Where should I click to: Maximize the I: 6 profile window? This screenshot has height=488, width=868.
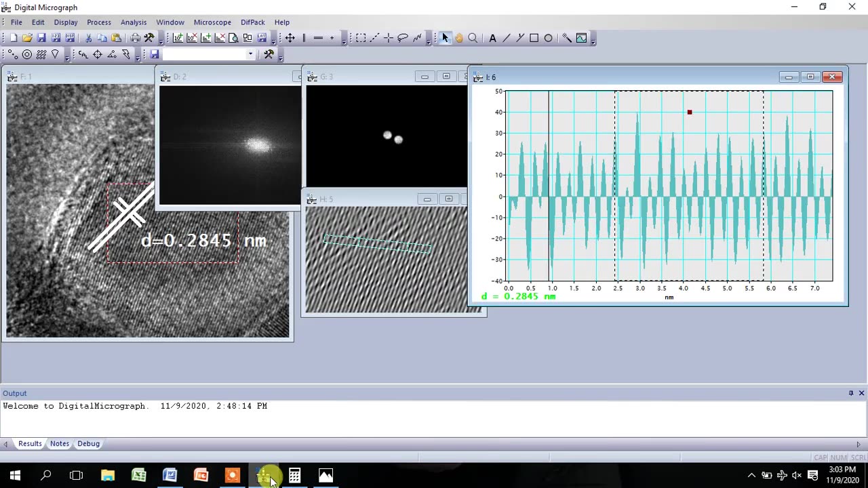tap(810, 77)
